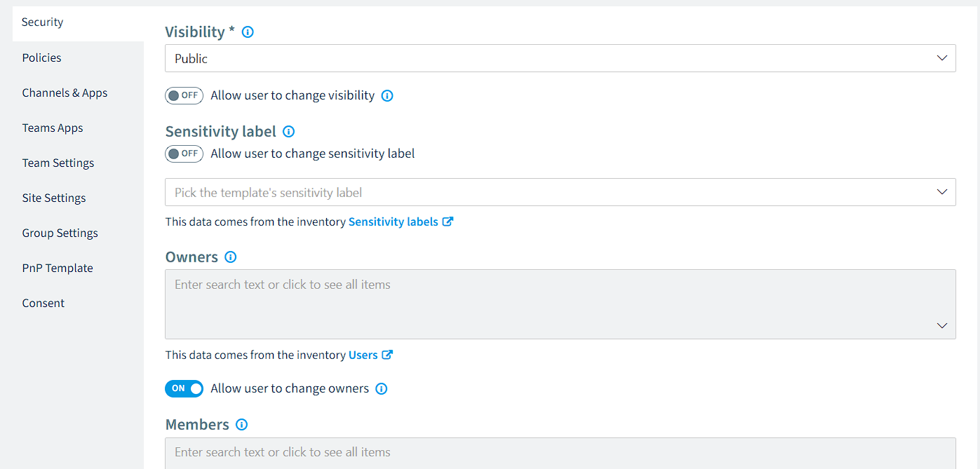Disable Allow user to change owners toggle
980x469 pixels.
tap(184, 388)
